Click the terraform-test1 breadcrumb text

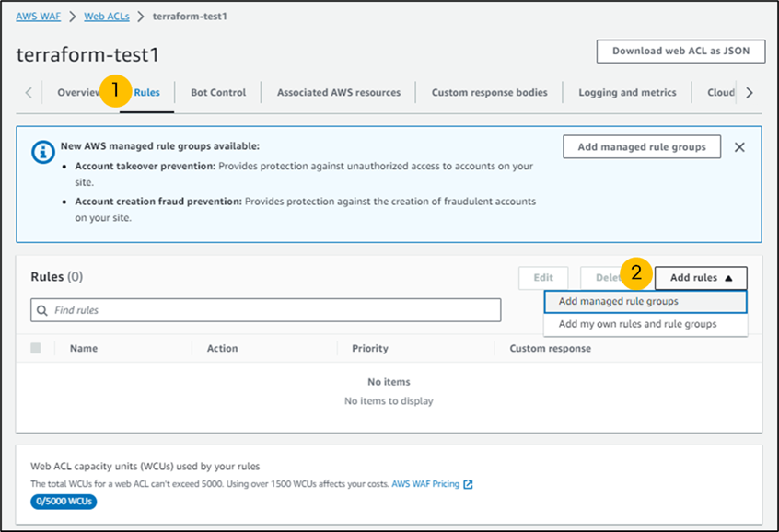(190, 17)
